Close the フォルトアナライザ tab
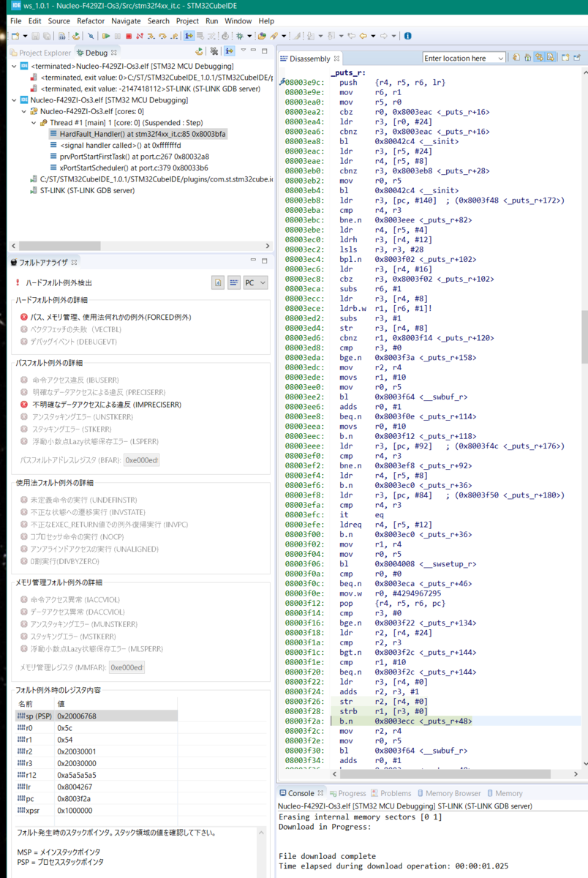Viewport: 588px width, 878px height. click(73, 262)
